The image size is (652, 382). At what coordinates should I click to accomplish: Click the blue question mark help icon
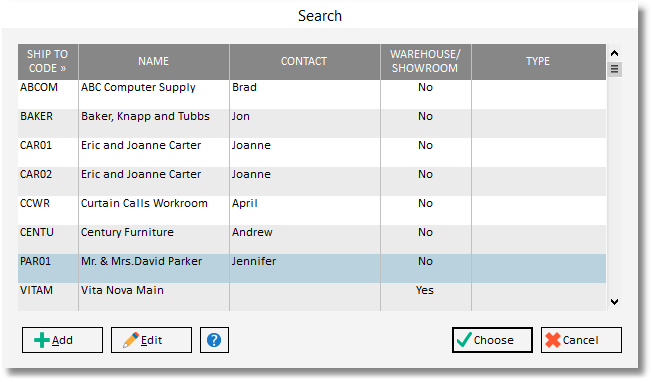pos(214,340)
